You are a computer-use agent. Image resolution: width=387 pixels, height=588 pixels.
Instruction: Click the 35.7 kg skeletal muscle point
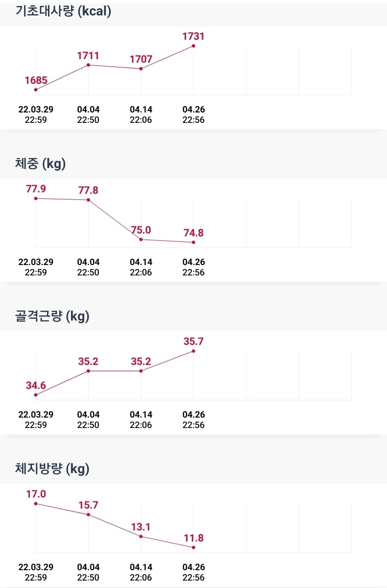[193, 351]
